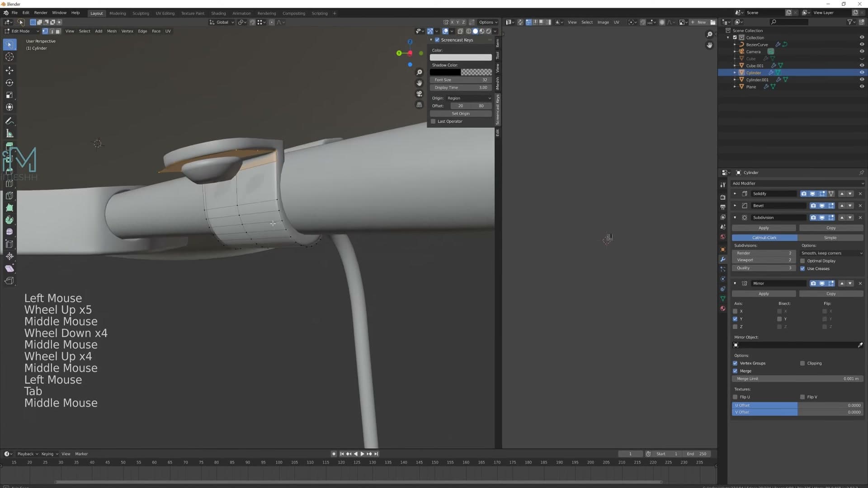The image size is (868, 488).
Task: Click the Set Origin button
Action: [461, 114]
